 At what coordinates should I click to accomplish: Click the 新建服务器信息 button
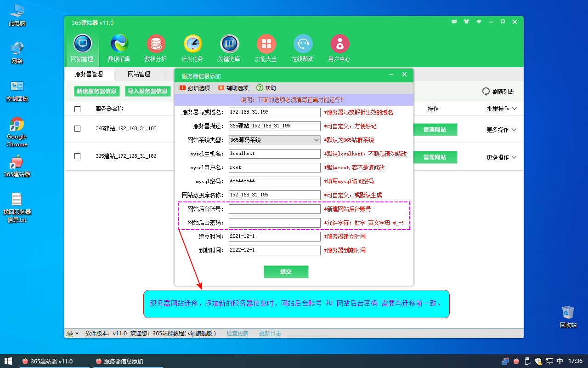96,91
